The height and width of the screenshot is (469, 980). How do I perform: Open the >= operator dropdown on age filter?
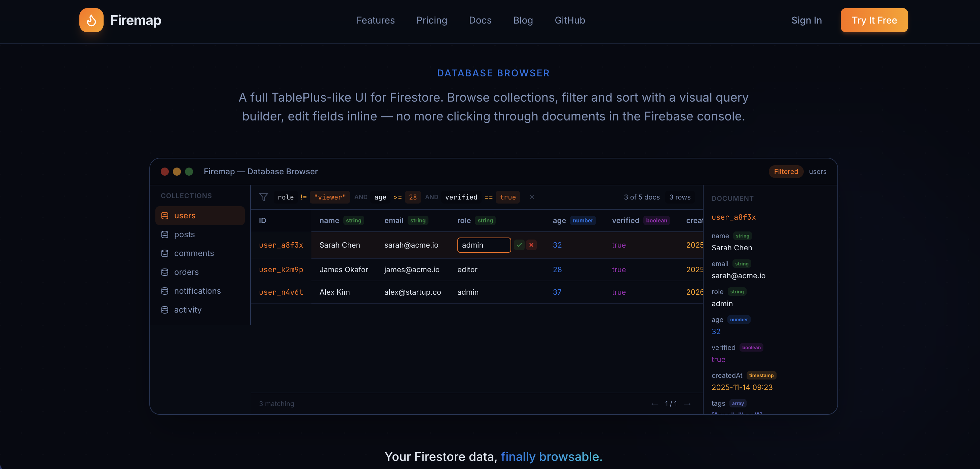click(398, 197)
